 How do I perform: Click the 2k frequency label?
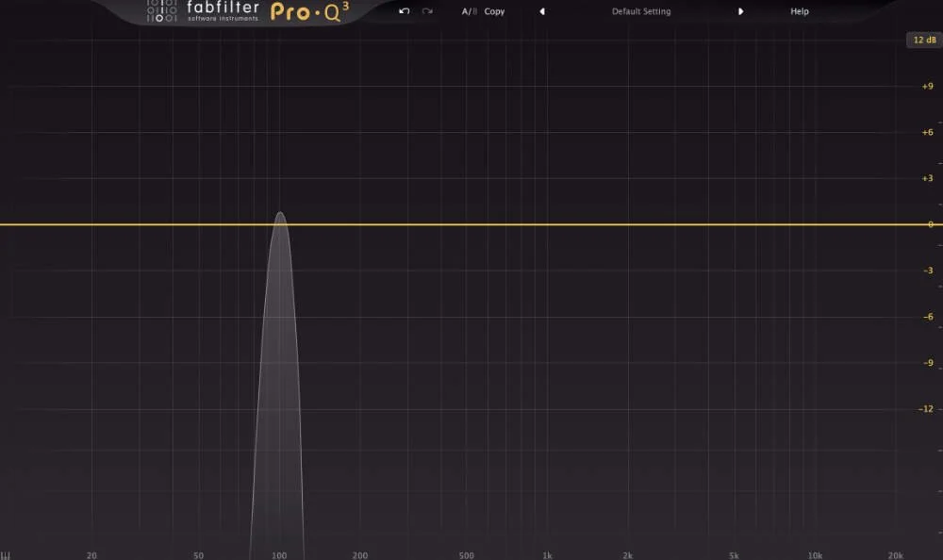(x=628, y=555)
